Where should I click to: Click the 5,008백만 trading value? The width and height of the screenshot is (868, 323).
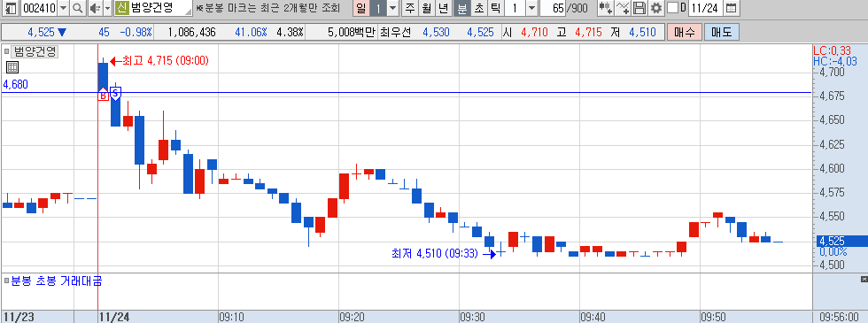click(x=351, y=32)
